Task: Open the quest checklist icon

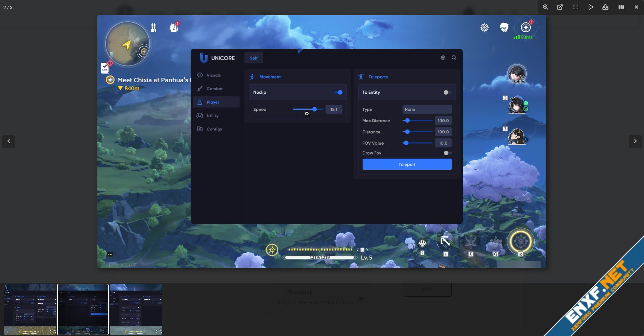Action: pyautogui.click(x=105, y=68)
